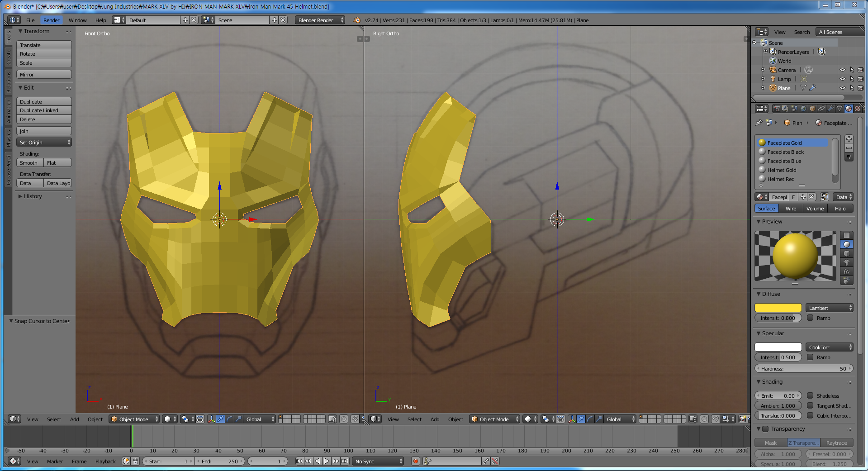Enable the Shadeless checkbox

[810, 395]
